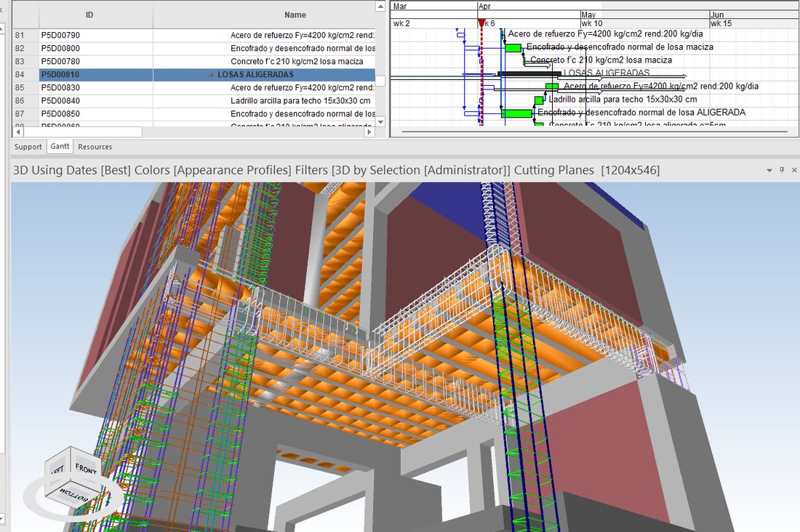Select task row P5D00840 Ladrillo arcilla
This screenshot has height=532, width=800.
coord(194,100)
